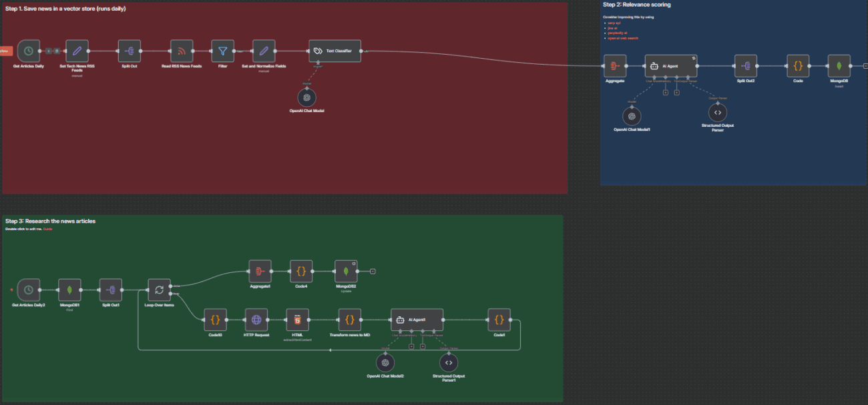Open the OpenAI Chat Model node in Step 1

pos(306,97)
